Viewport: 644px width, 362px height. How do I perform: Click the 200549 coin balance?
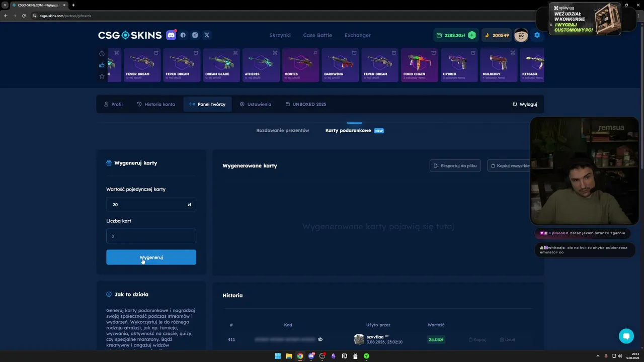tap(497, 35)
